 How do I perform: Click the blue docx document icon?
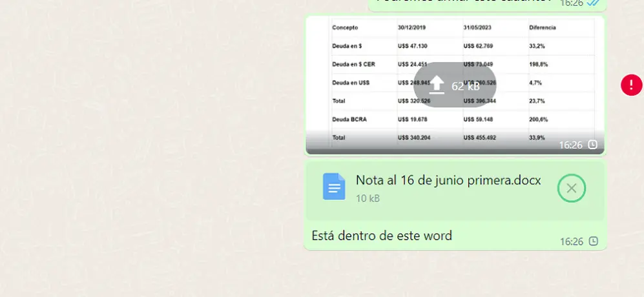point(334,187)
